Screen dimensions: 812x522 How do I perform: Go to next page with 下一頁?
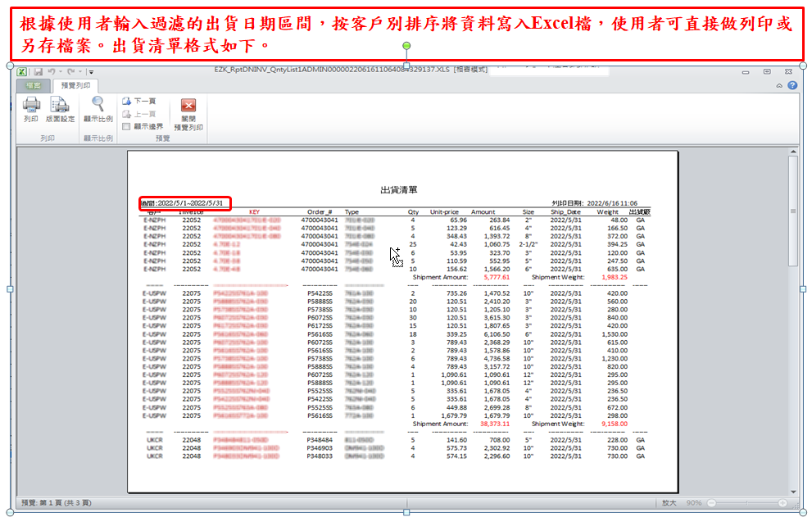(x=139, y=101)
